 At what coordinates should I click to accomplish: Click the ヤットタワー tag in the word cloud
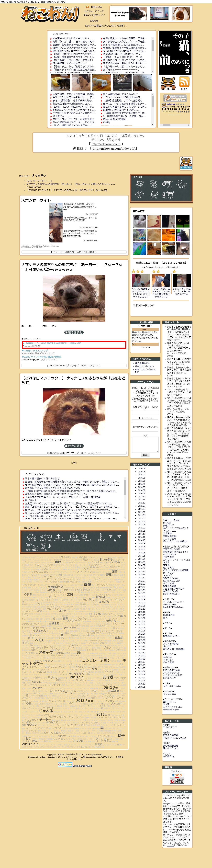33,663
